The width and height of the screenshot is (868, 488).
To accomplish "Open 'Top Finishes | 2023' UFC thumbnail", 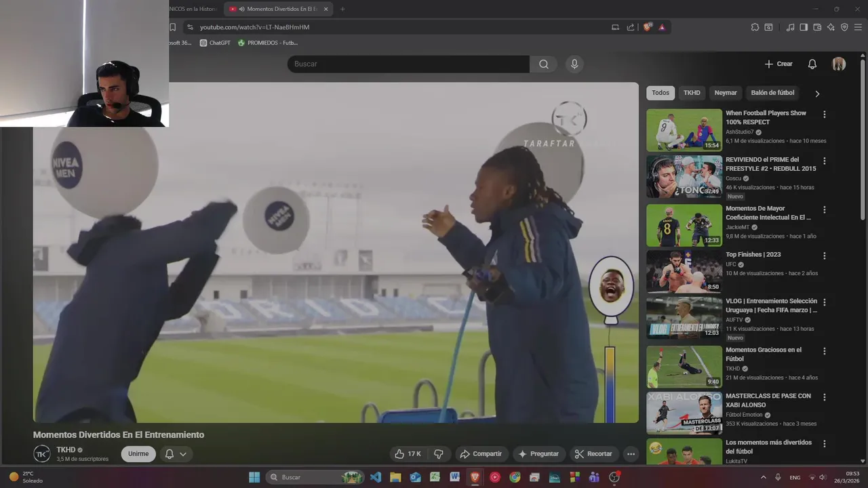I will tap(684, 271).
